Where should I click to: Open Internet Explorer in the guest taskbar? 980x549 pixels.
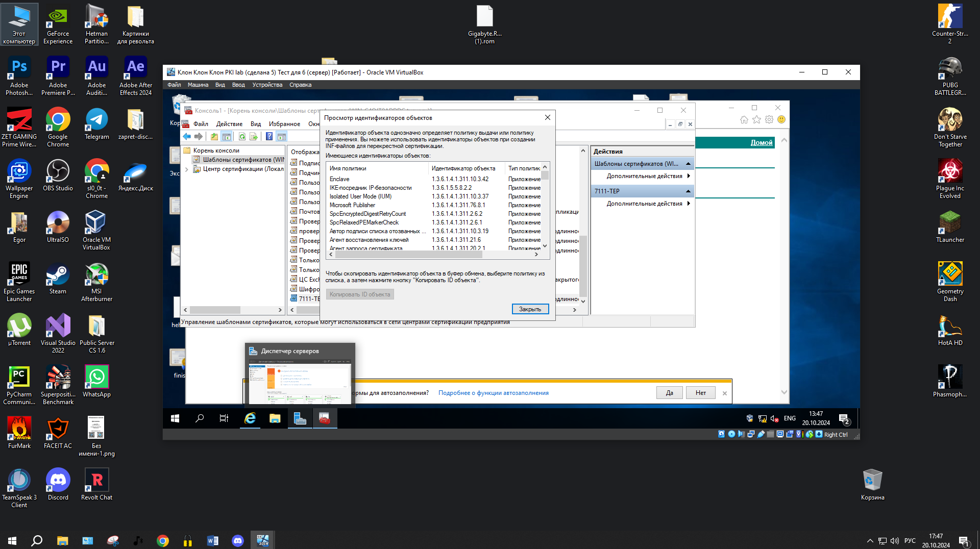tap(250, 418)
